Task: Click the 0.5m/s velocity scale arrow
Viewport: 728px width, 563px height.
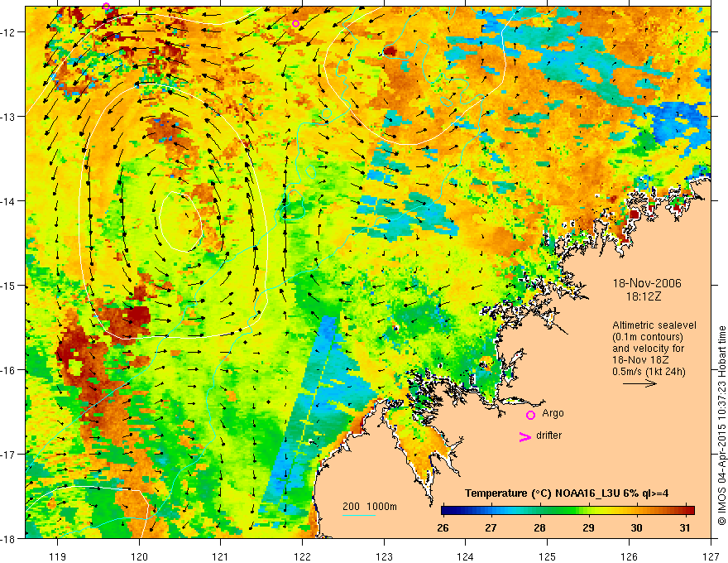Action: click(639, 383)
